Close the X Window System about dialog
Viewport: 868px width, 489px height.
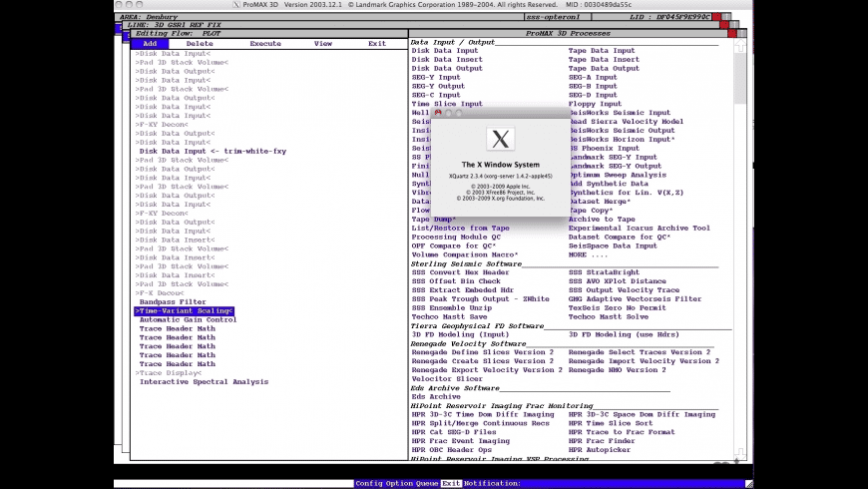click(x=438, y=113)
